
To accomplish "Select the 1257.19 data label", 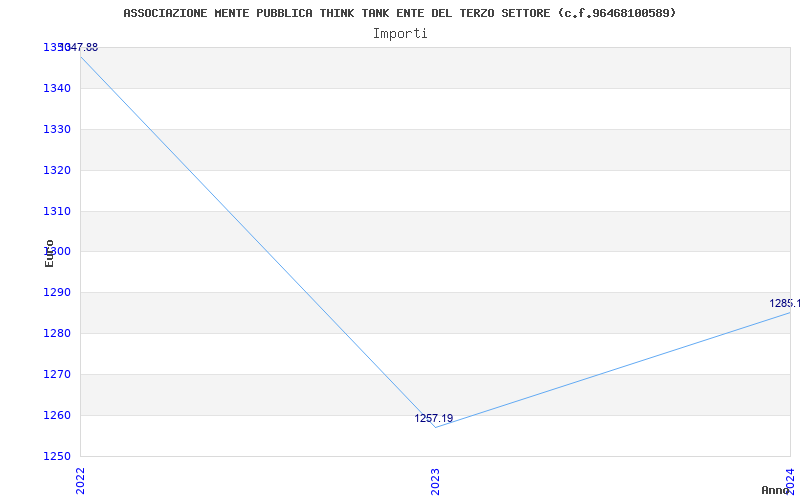I will point(434,418).
